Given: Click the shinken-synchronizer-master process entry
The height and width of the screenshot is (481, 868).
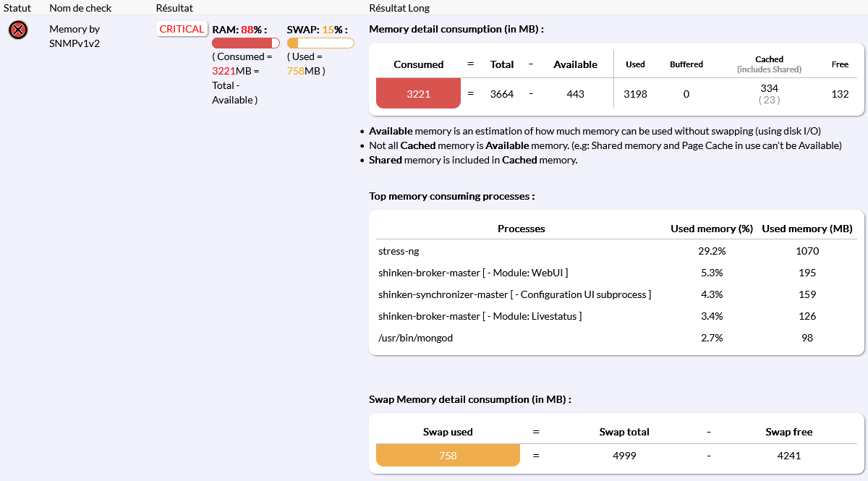Looking at the screenshot, I should click(x=514, y=294).
